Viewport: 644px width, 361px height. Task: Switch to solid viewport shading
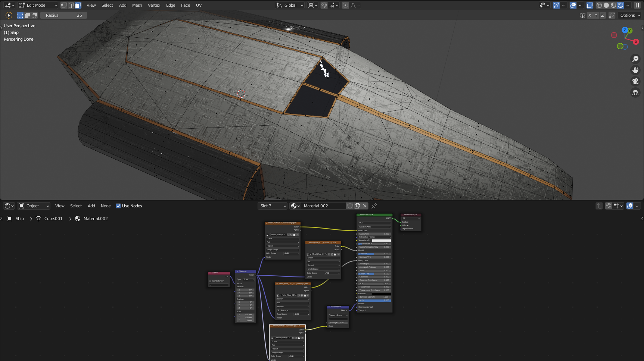(606, 5)
